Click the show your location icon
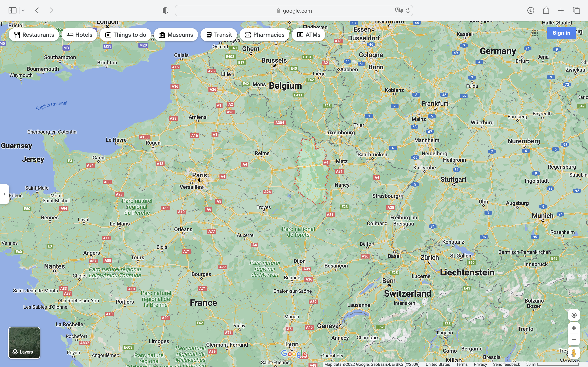This screenshot has height=367, width=588. pyautogui.click(x=574, y=315)
